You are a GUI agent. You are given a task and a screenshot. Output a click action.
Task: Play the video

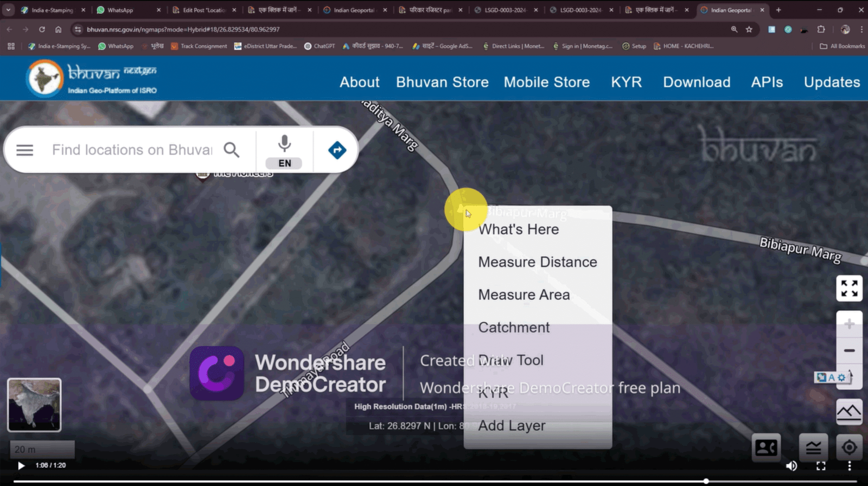pos(21,465)
